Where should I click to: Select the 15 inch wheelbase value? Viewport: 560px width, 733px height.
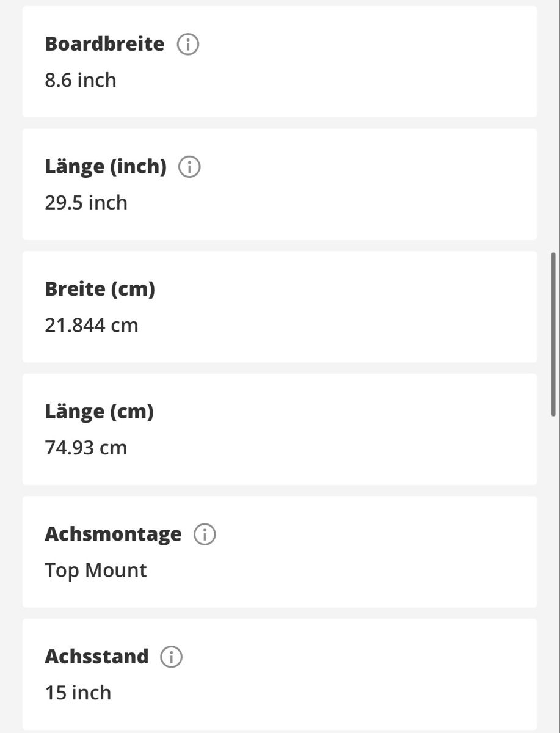click(x=78, y=693)
